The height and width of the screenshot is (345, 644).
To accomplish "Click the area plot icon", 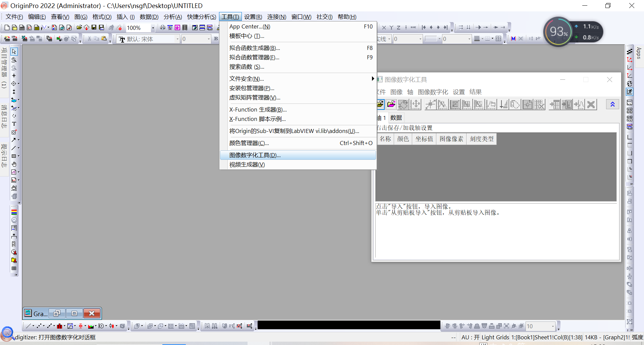I will click(91, 326).
